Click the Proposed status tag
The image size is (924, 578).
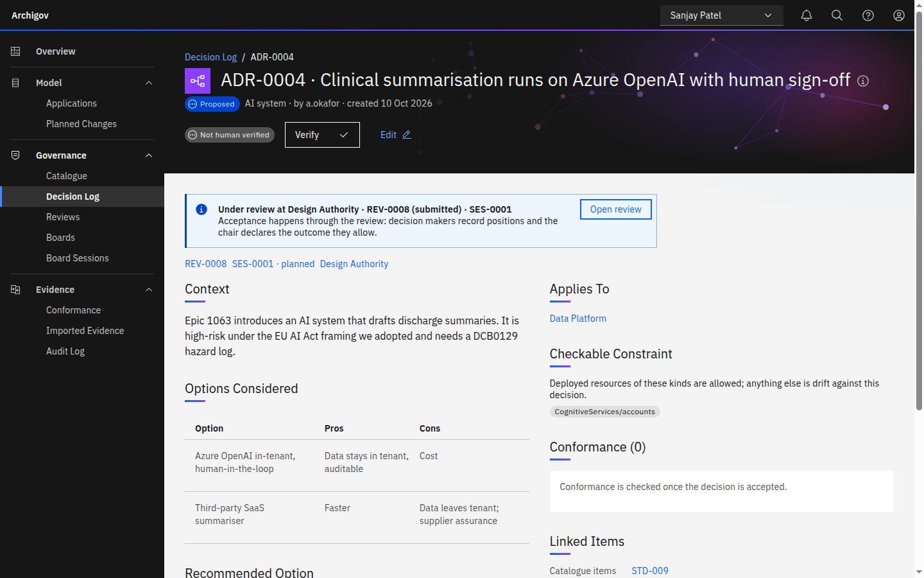[212, 104]
